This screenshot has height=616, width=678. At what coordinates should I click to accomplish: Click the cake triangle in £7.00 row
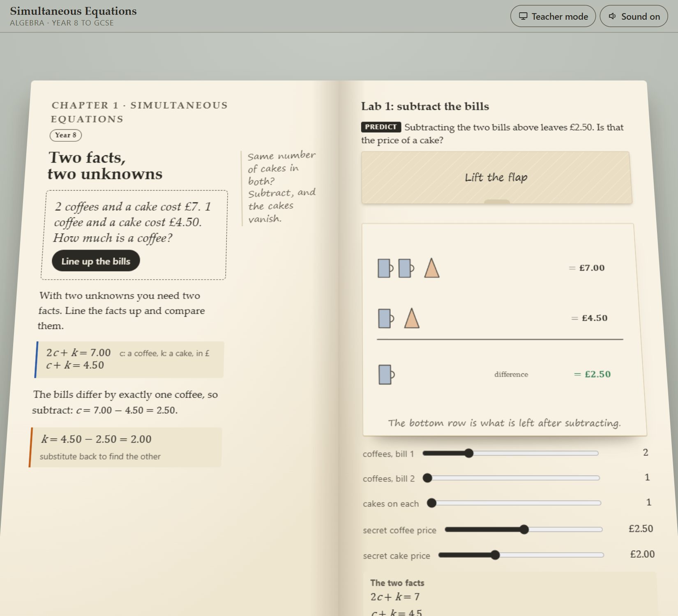pos(432,268)
